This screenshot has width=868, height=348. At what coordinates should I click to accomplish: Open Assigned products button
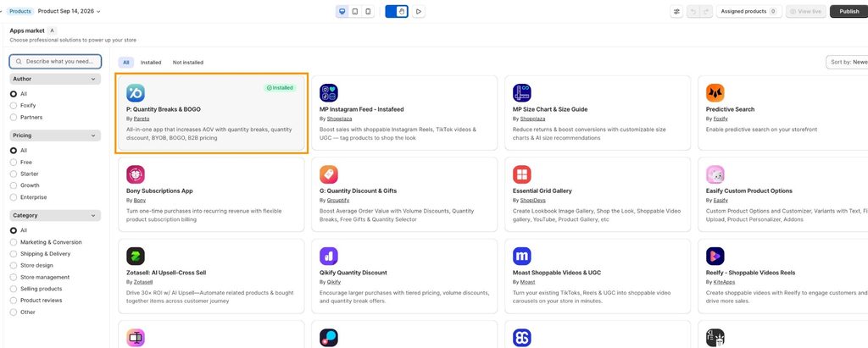[x=749, y=11]
